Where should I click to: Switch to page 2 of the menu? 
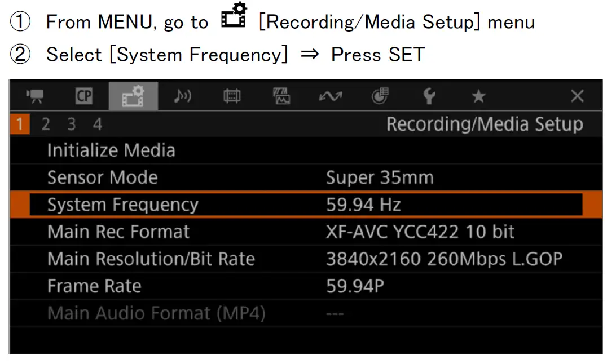(x=46, y=124)
